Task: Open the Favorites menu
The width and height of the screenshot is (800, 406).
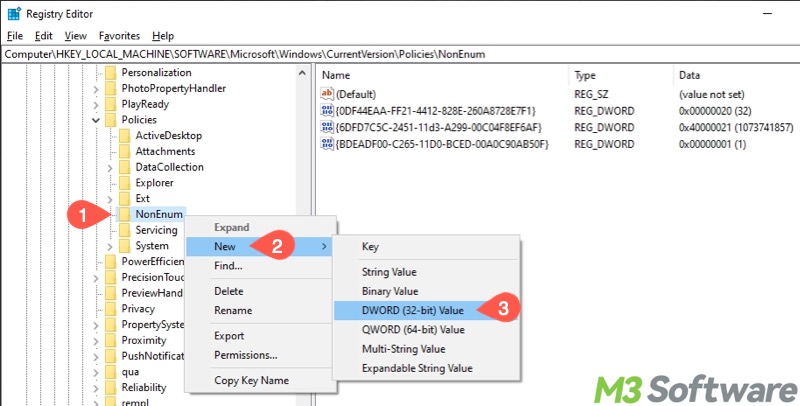Action: [x=119, y=36]
